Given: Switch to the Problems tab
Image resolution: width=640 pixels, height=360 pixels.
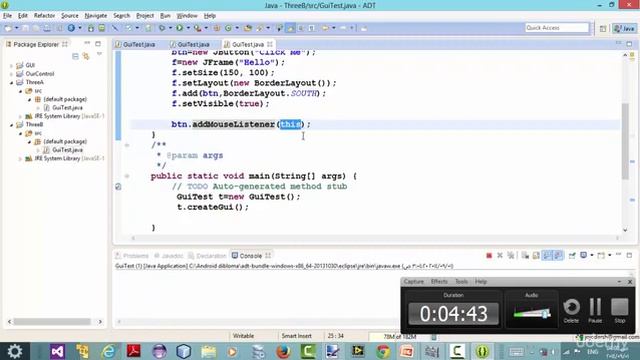Looking at the screenshot, I should (x=132, y=256).
